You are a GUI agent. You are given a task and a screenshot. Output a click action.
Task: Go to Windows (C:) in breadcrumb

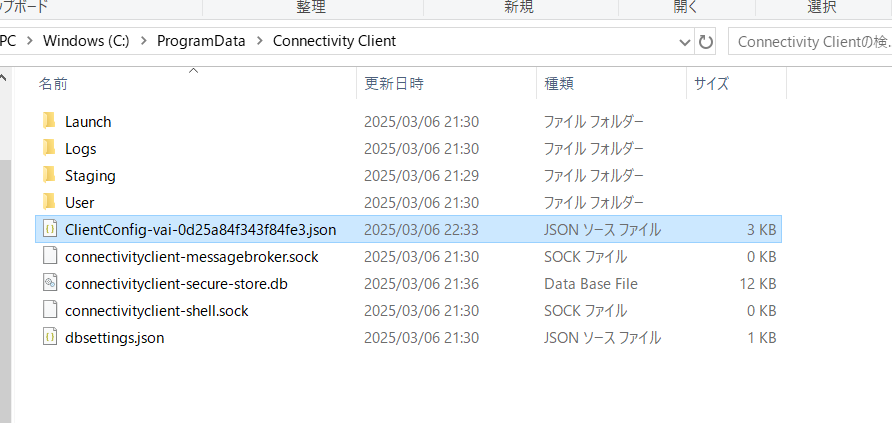86,42
